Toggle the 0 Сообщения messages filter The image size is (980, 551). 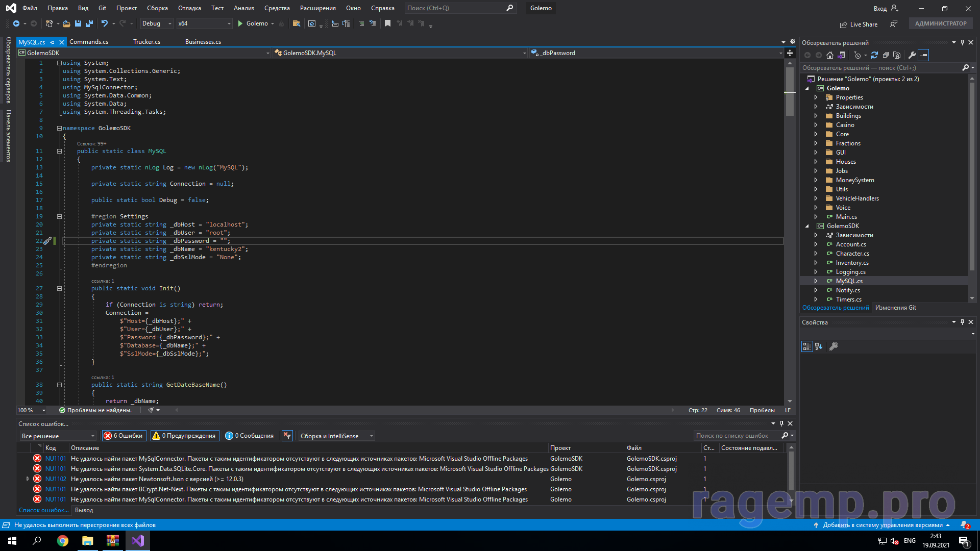250,436
